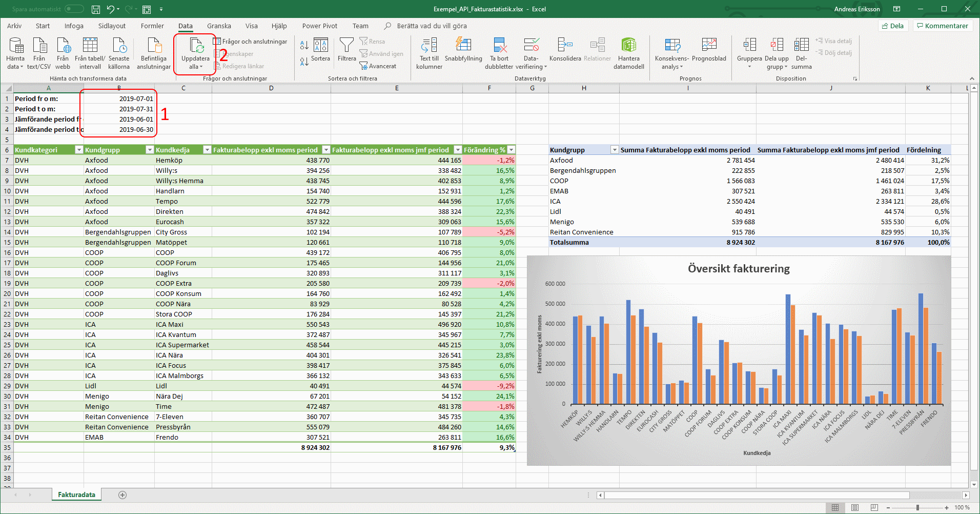Open Fakturabelopp exkl moms period filter
Viewport: 980px width, 514px height.
pyautogui.click(x=326, y=150)
